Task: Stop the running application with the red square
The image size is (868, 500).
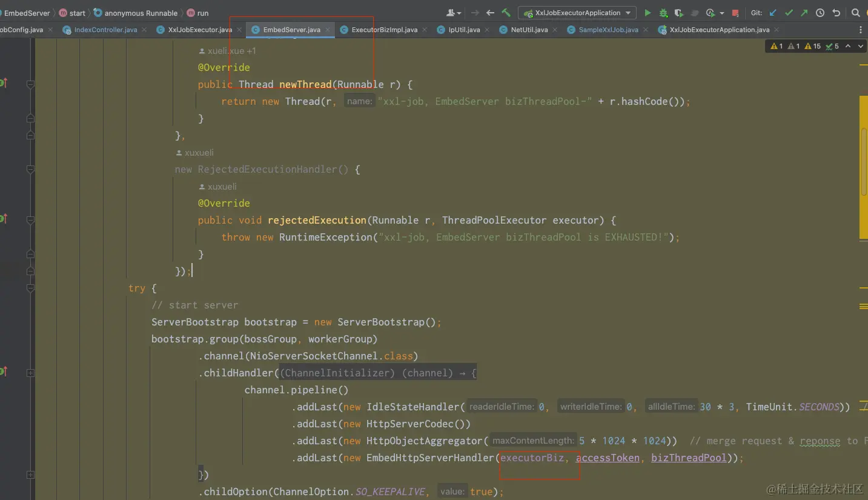Action: pyautogui.click(x=735, y=13)
